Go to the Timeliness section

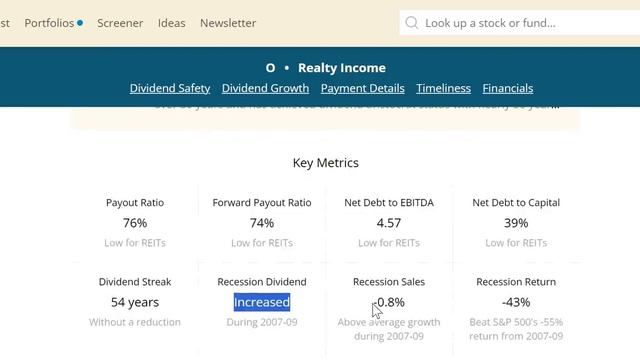(443, 88)
